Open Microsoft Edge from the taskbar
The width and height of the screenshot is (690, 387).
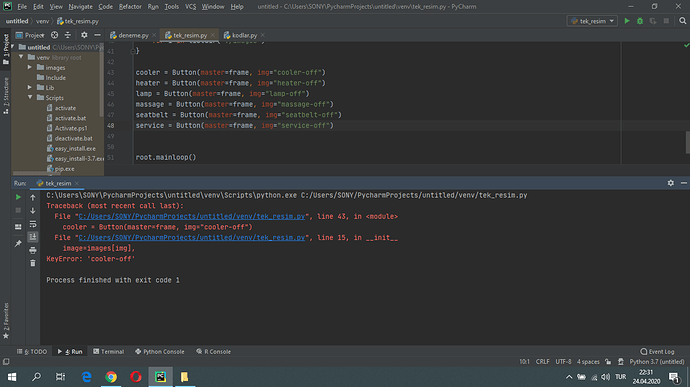[x=86, y=377]
